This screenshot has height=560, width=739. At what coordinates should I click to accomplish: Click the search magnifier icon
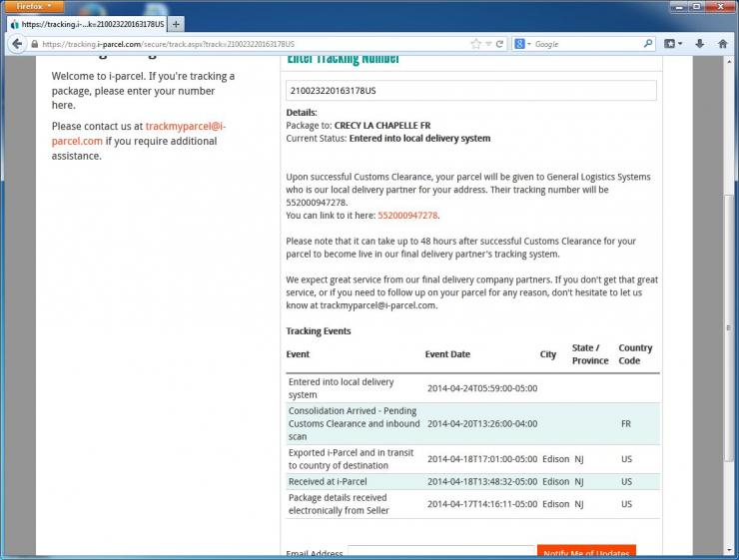click(x=648, y=43)
